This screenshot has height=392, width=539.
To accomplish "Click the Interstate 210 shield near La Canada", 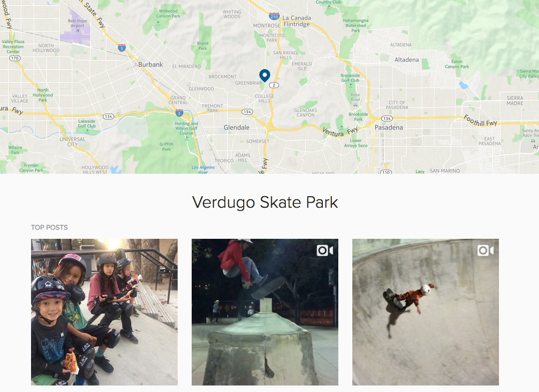I will coord(274,16).
